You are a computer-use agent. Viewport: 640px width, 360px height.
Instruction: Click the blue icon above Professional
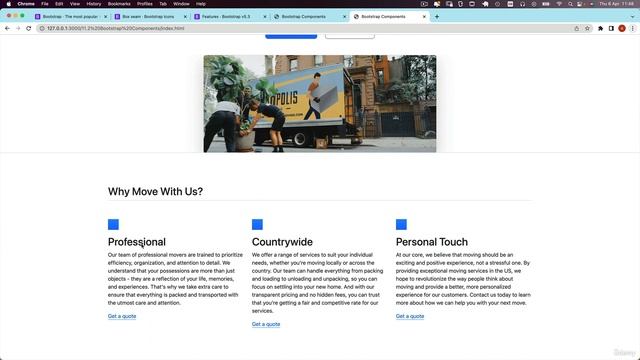pyautogui.click(x=113, y=224)
